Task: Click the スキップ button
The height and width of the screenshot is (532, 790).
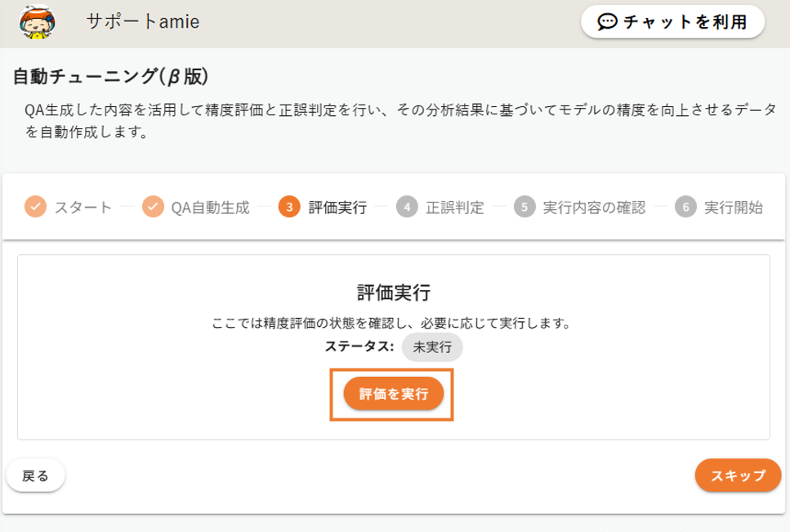Action: [738, 476]
